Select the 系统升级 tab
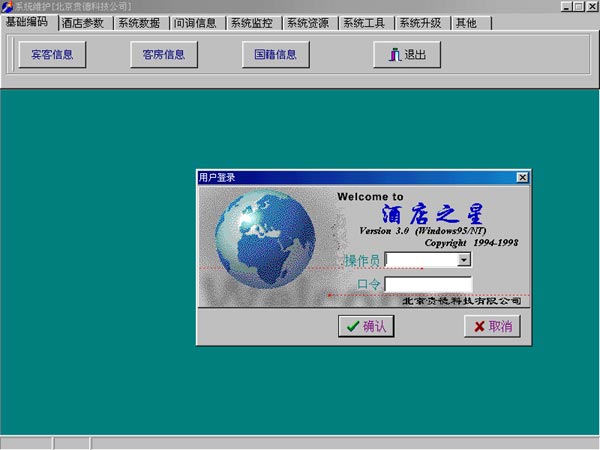 (423, 23)
